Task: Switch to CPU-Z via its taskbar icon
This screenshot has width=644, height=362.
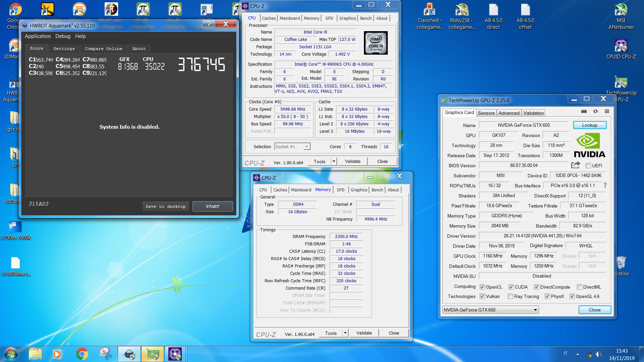Action: pos(175,354)
